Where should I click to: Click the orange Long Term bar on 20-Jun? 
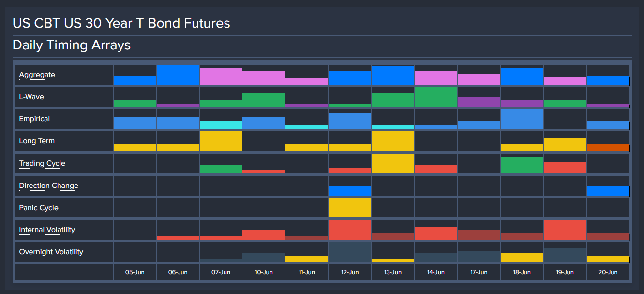pyautogui.click(x=608, y=148)
